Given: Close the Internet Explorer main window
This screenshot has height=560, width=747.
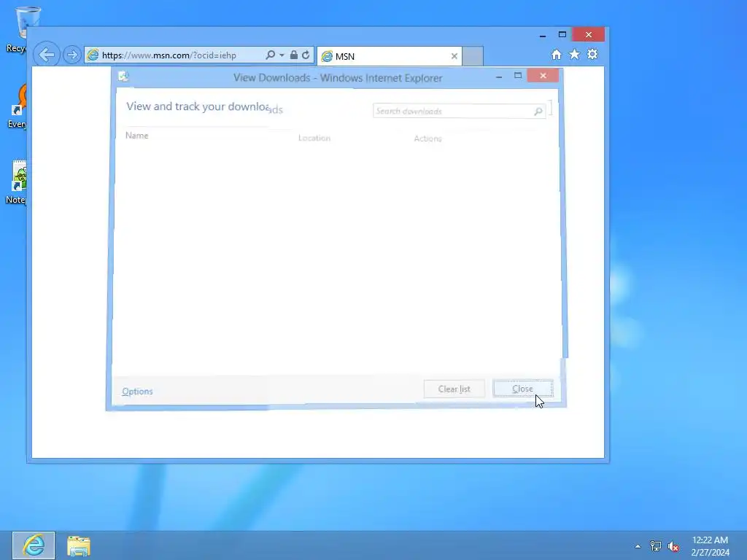Looking at the screenshot, I should pos(589,35).
